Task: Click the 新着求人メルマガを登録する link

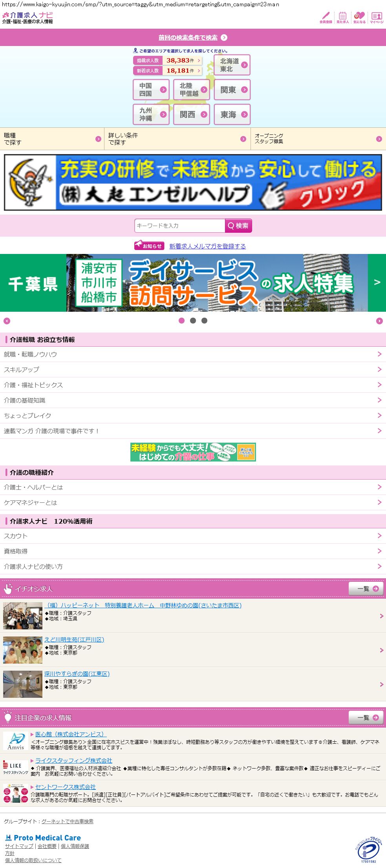Action: [207, 246]
